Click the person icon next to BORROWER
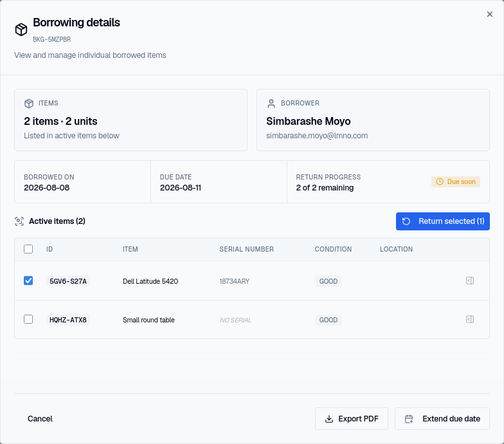This screenshot has width=504, height=444. [x=271, y=103]
